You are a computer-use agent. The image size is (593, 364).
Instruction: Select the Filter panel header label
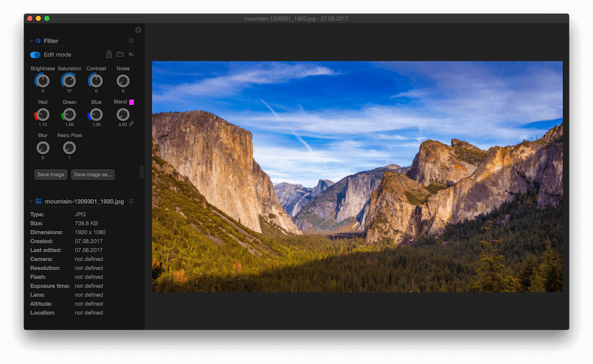click(x=50, y=41)
